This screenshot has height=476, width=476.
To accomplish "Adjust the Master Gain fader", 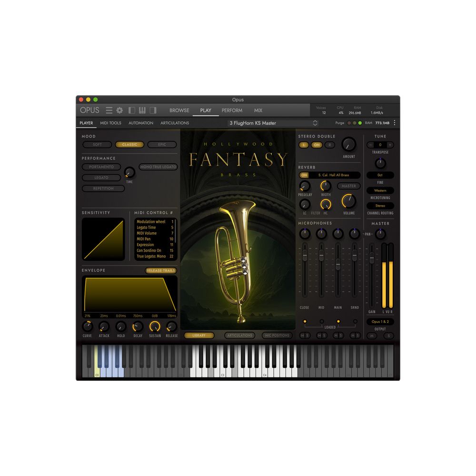I will pyautogui.click(x=372, y=258).
